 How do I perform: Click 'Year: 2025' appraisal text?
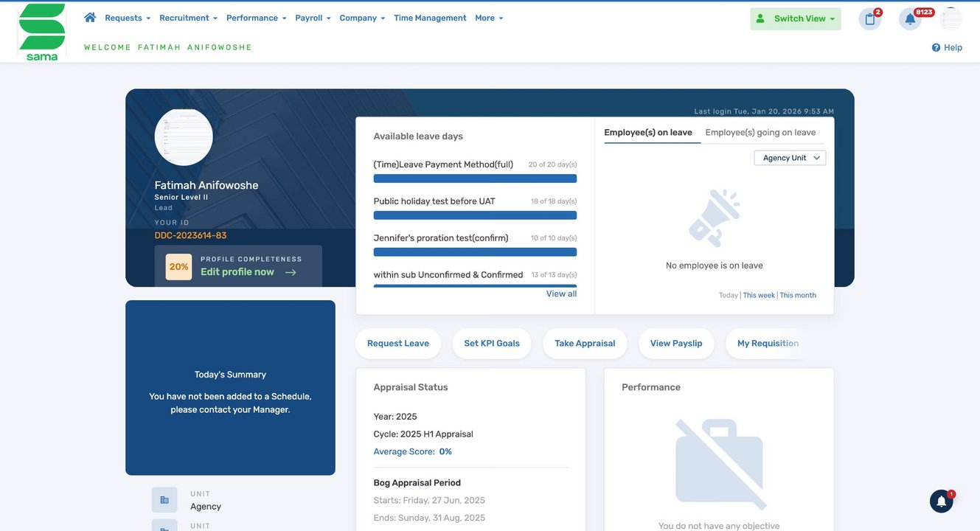pos(395,417)
